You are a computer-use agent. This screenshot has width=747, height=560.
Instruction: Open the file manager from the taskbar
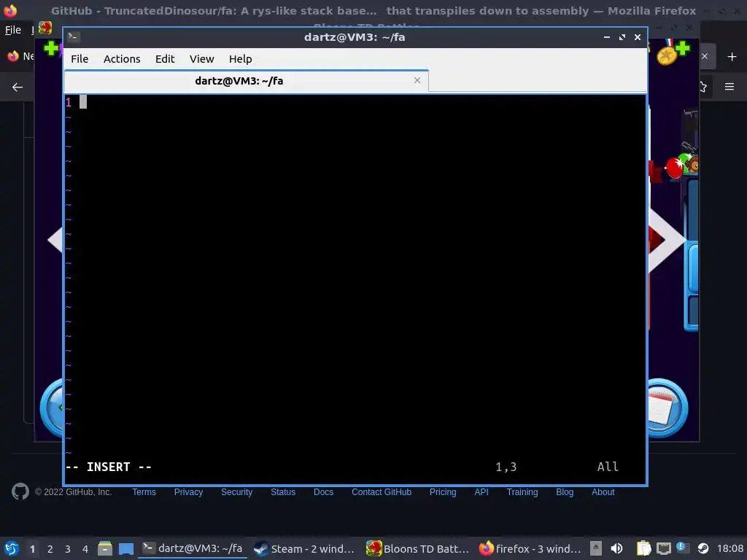pos(105,548)
